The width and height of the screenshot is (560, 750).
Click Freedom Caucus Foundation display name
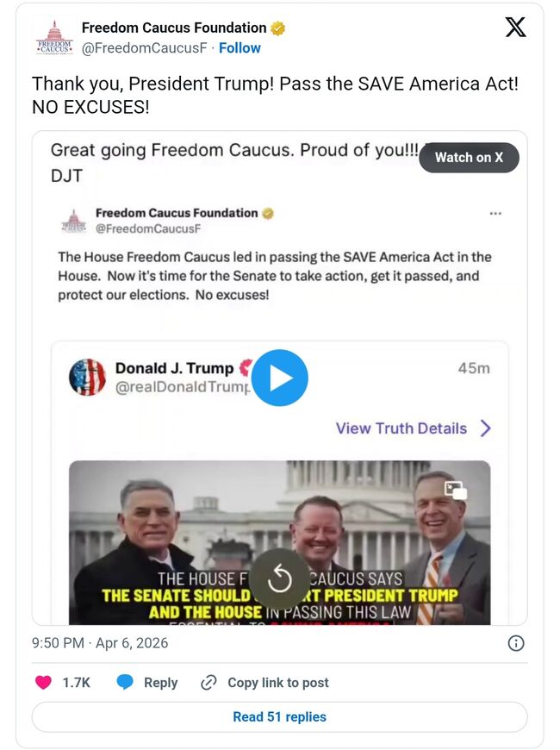click(174, 28)
